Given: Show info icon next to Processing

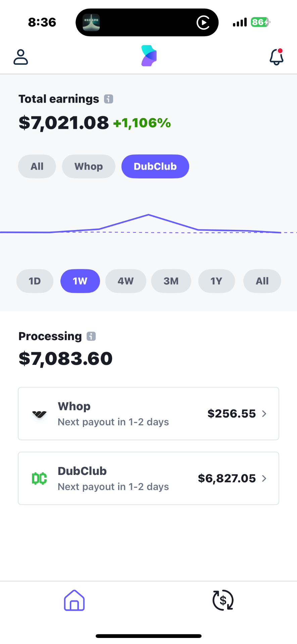Looking at the screenshot, I should (91, 336).
